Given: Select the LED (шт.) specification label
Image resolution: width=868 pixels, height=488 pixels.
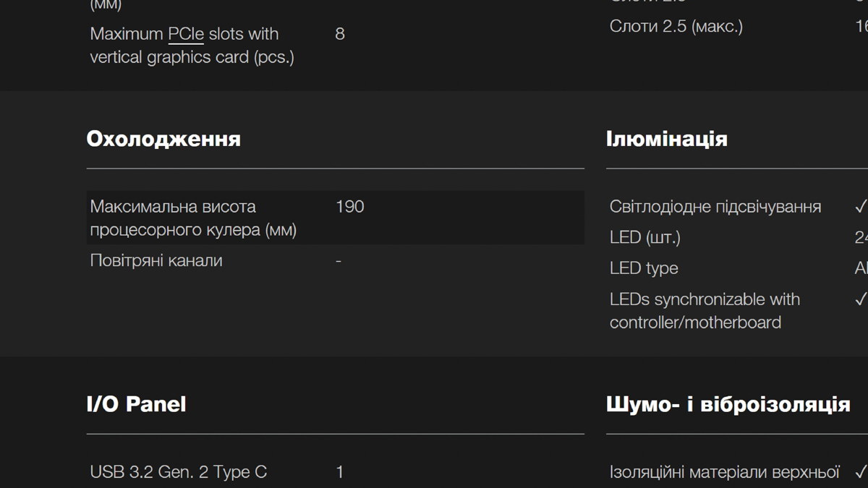Looking at the screenshot, I should click(x=645, y=237).
